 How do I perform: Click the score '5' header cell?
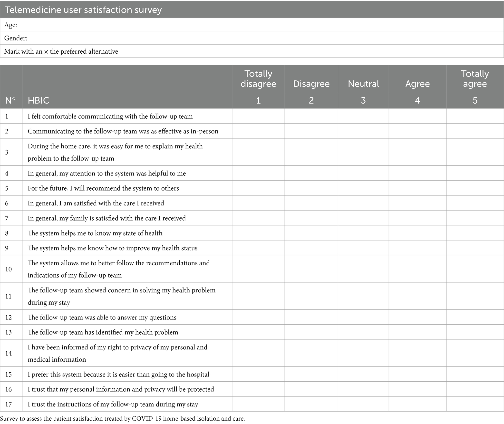[475, 100]
